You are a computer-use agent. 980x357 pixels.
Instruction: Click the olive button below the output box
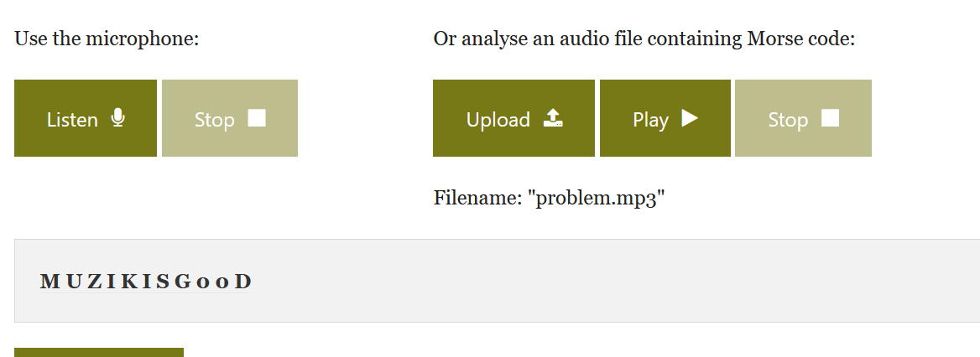point(99,352)
